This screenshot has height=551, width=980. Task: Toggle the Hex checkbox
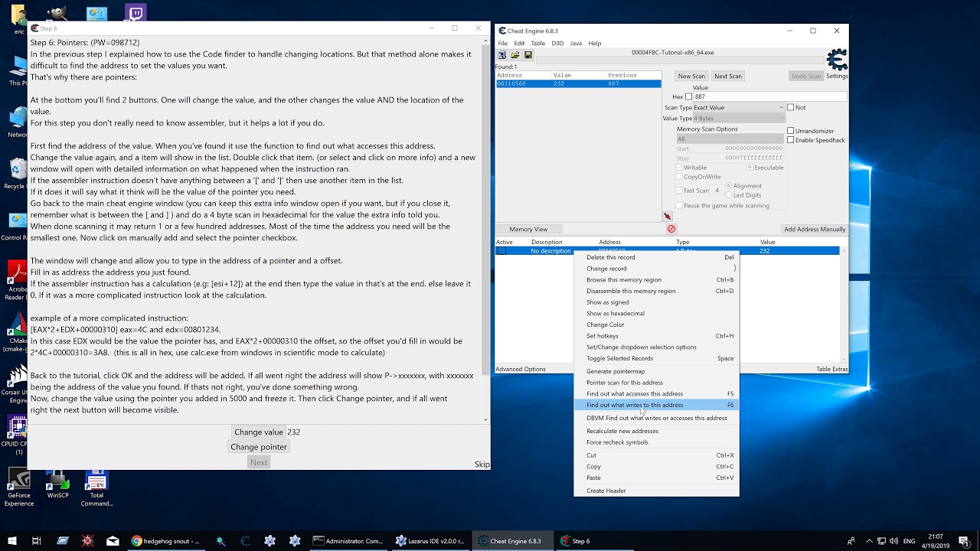pos(688,97)
